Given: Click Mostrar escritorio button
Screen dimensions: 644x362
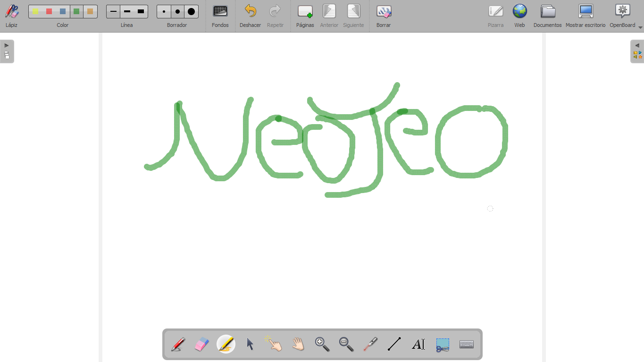Looking at the screenshot, I should (x=585, y=15).
